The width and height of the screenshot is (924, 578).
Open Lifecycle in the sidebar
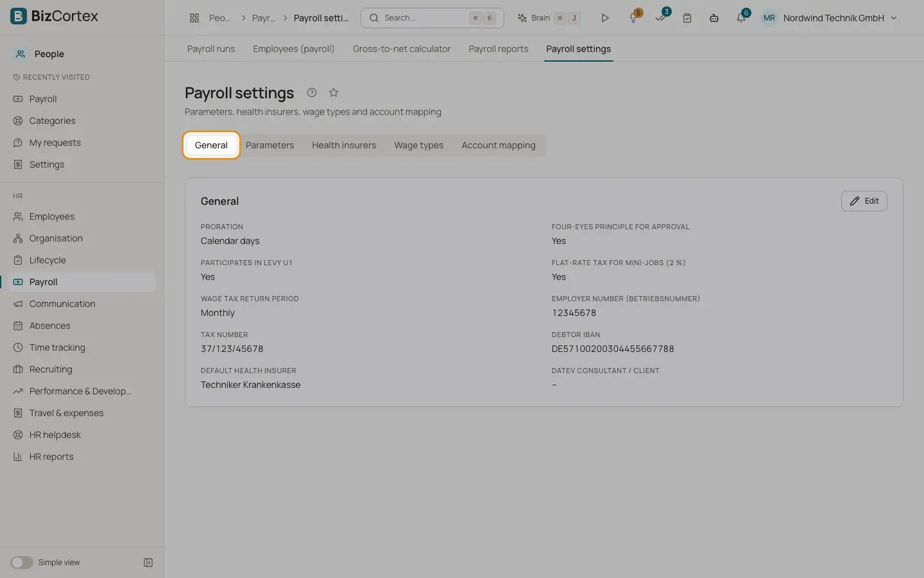coord(82,260)
